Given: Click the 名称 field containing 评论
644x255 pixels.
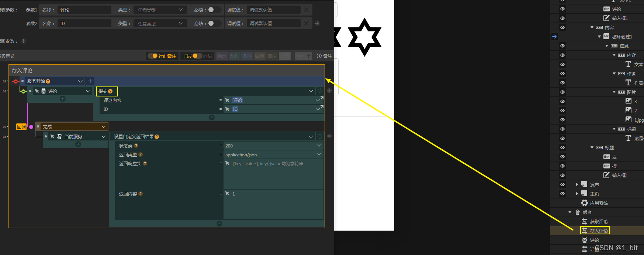Looking at the screenshot, I should click(84, 10).
